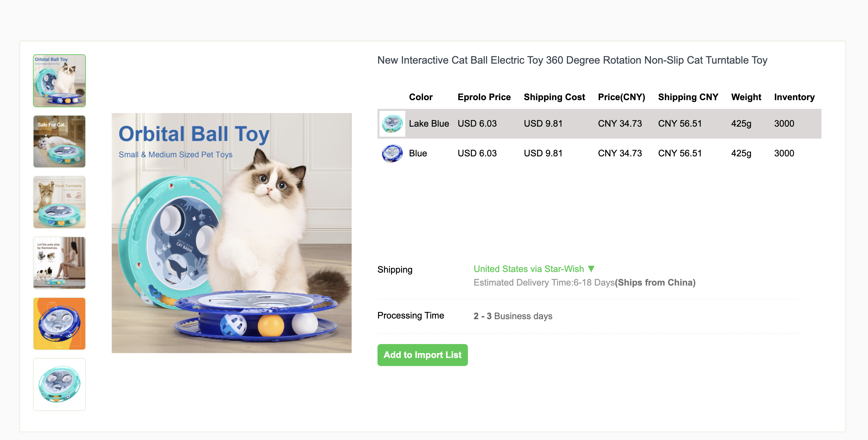Viewport: 868px width, 440px height.
Task: Click the Shipping Cost column header
Action: click(554, 97)
